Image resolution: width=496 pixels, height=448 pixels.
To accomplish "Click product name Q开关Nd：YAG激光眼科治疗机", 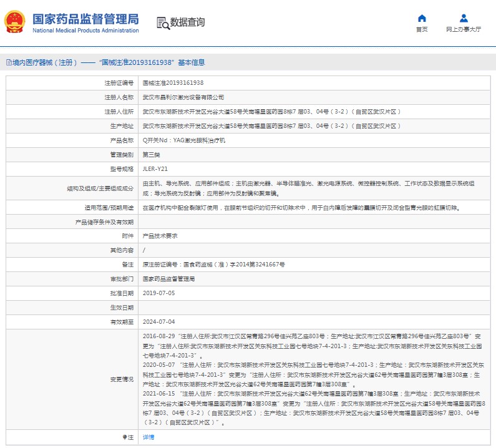I will [x=183, y=140].
